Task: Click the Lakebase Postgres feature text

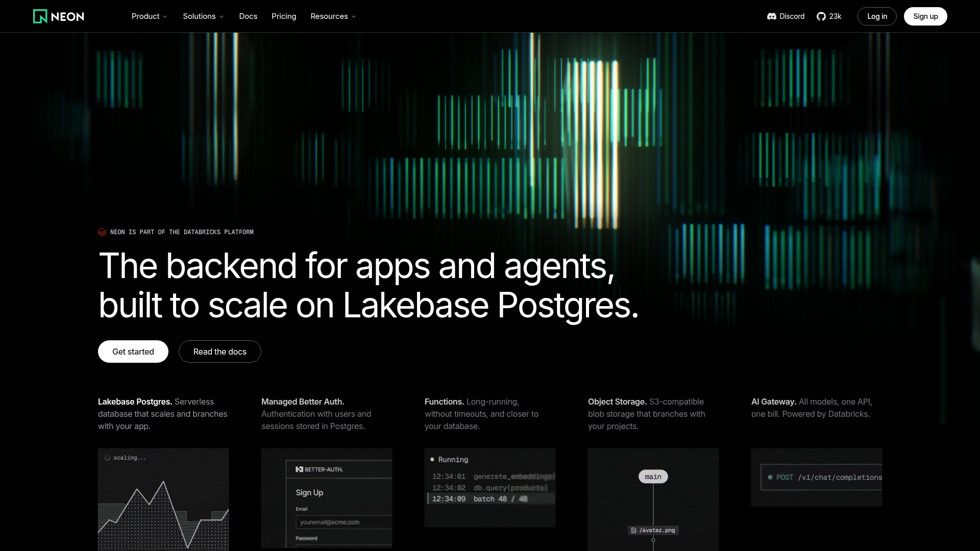Action: click(x=163, y=414)
